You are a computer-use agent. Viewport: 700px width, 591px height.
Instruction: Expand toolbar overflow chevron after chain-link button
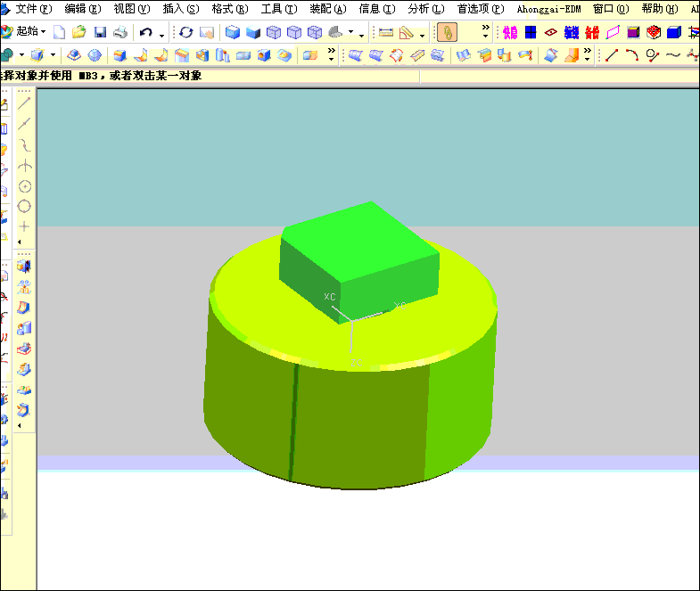coord(485,30)
